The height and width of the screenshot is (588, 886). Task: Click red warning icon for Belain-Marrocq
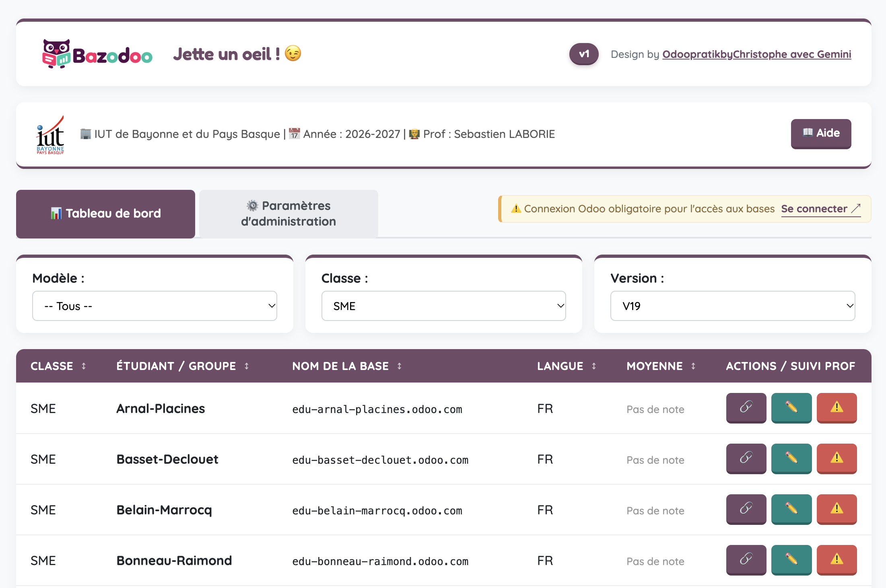pyautogui.click(x=837, y=509)
